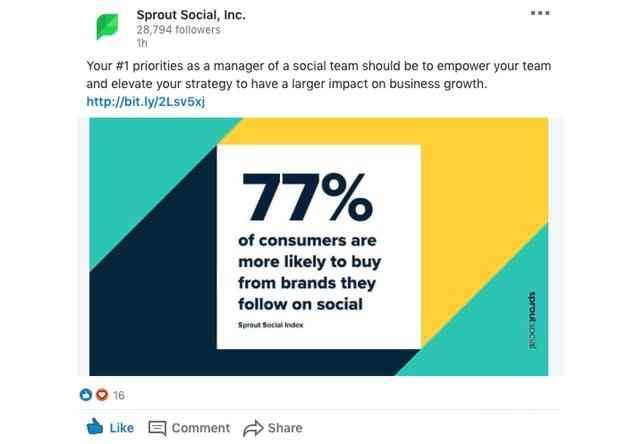The width and height of the screenshot is (640, 444).
Task: Click the 1h post timestamp
Action: pyautogui.click(x=142, y=43)
